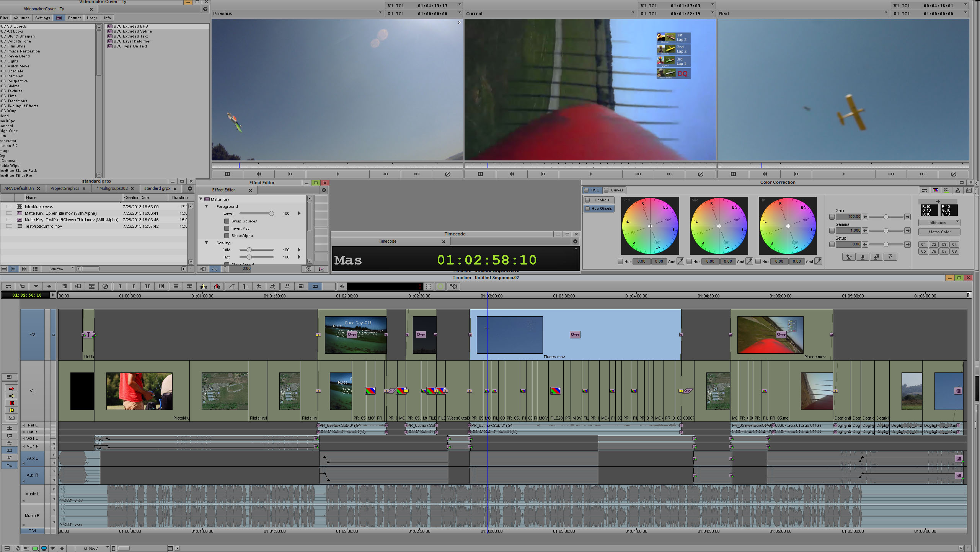The height and width of the screenshot is (552, 980).
Task: Click the timeline settings gear icon
Action: [x=454, y=286]
